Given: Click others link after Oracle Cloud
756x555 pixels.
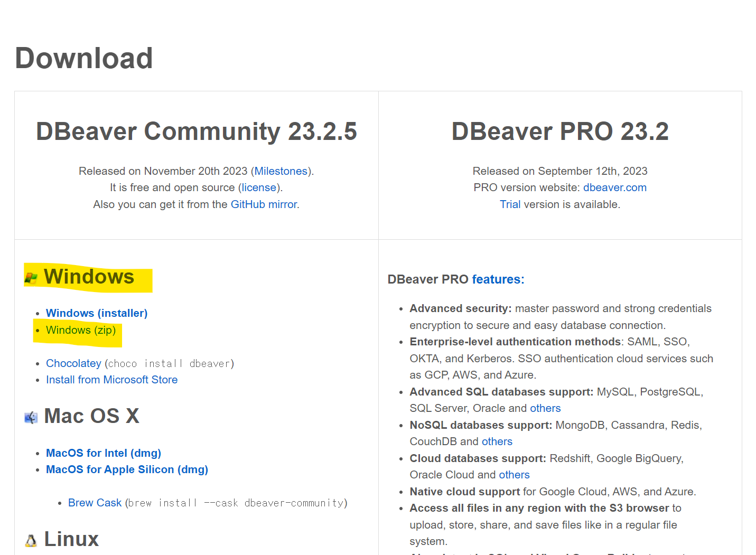Looking at the screenshot, I should pos(514,475).
